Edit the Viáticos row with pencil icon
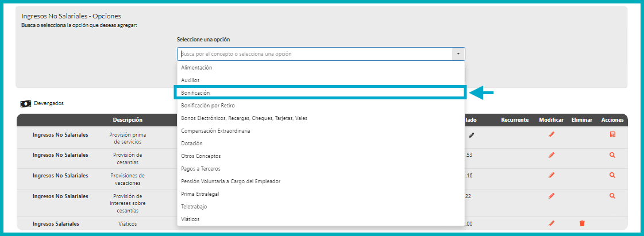 552,223
